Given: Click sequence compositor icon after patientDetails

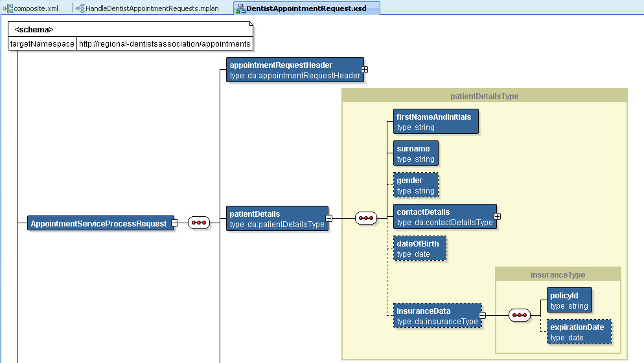Looking at the screenshot, I should point(366,218).
